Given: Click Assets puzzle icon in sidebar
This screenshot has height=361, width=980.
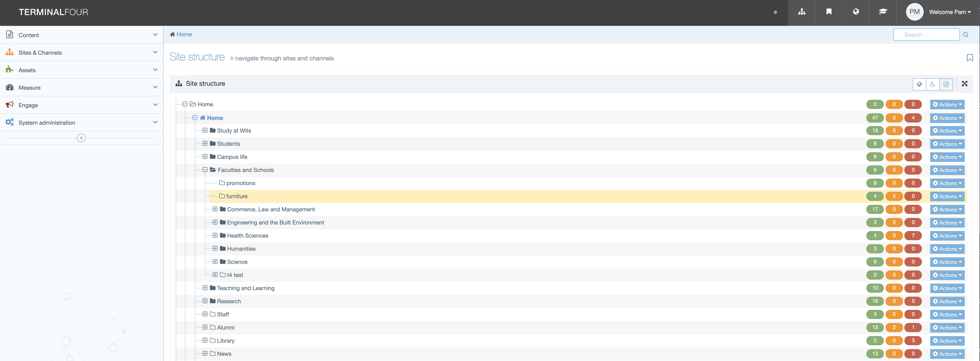Looking at the screenshot, I should [x=10, y=70].
